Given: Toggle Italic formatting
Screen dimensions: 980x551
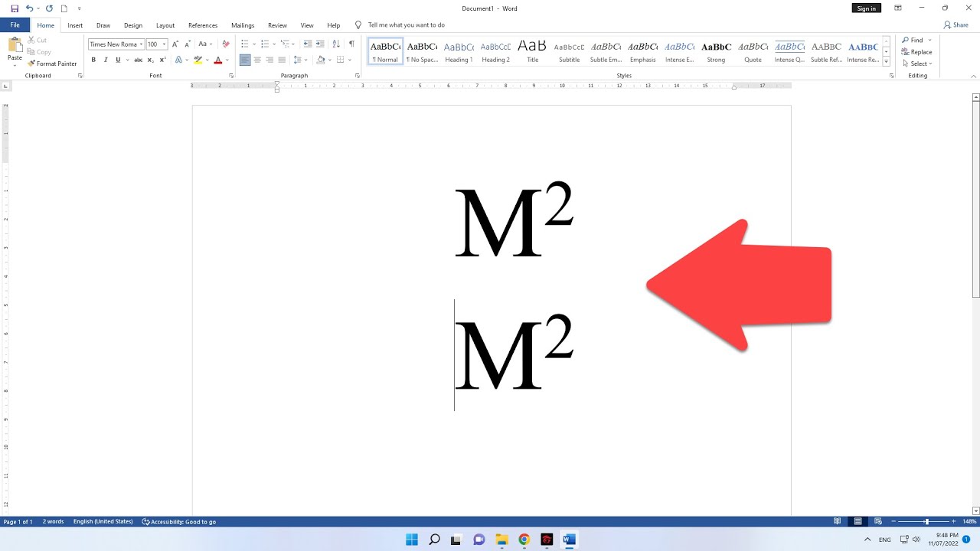Looking at the screenshot, I should click(x=106, y=60).
